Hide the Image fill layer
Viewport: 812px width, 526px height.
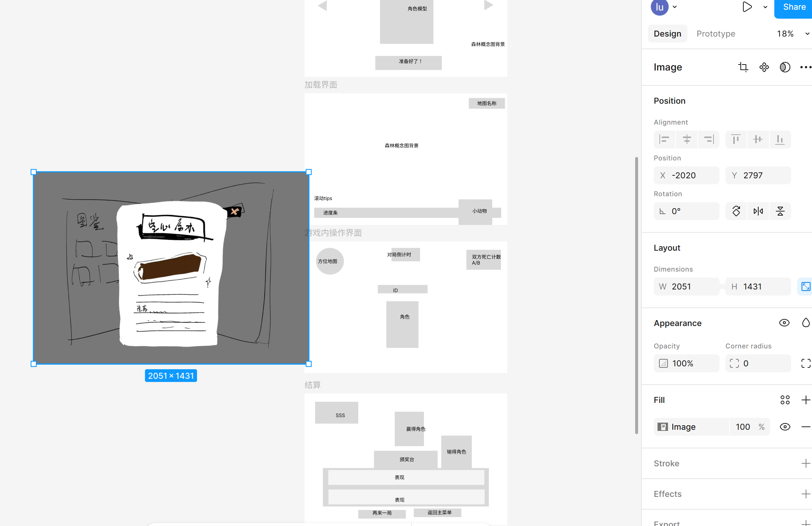click(785, 427)
